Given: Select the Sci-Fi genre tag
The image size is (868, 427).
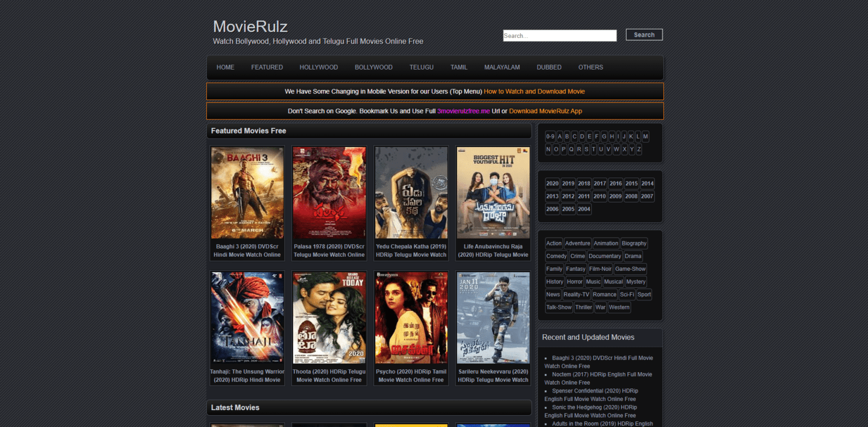Looking at the screenshot, I should 627,295.
